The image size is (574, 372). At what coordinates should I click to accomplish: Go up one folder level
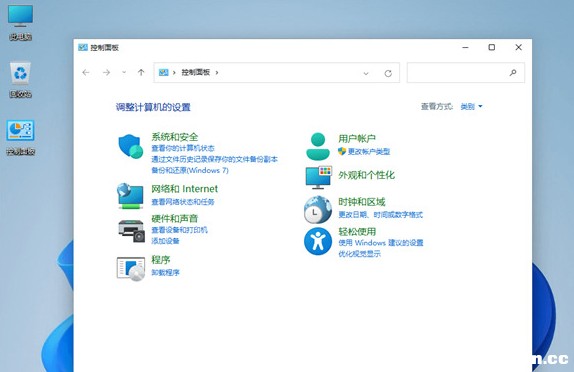[141, 72]
